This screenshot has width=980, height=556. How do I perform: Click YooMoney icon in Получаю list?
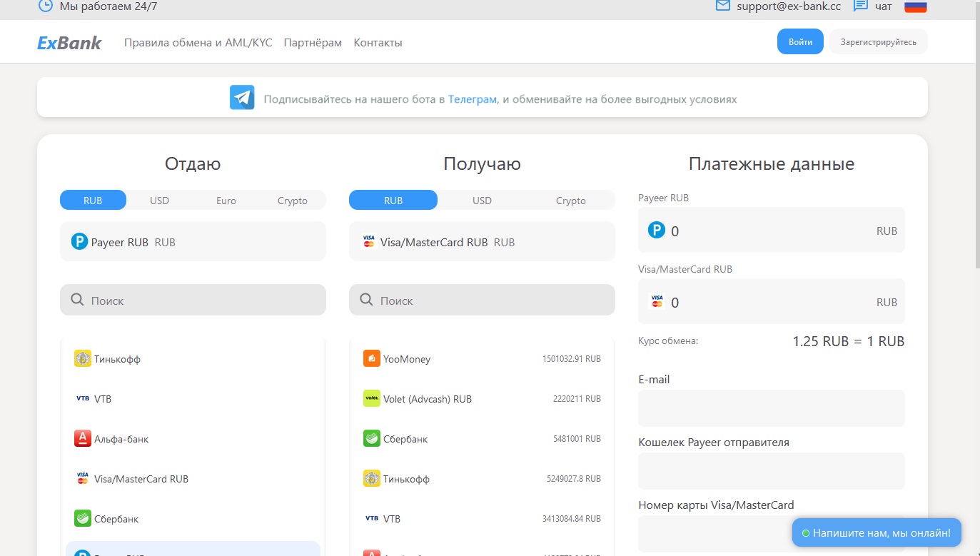(372, 358)
